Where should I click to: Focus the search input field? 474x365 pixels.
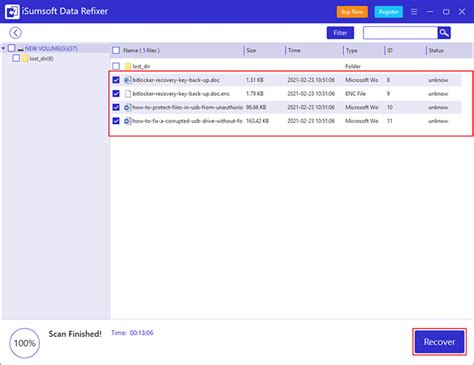pyautogui.click(x=400, y=33)
